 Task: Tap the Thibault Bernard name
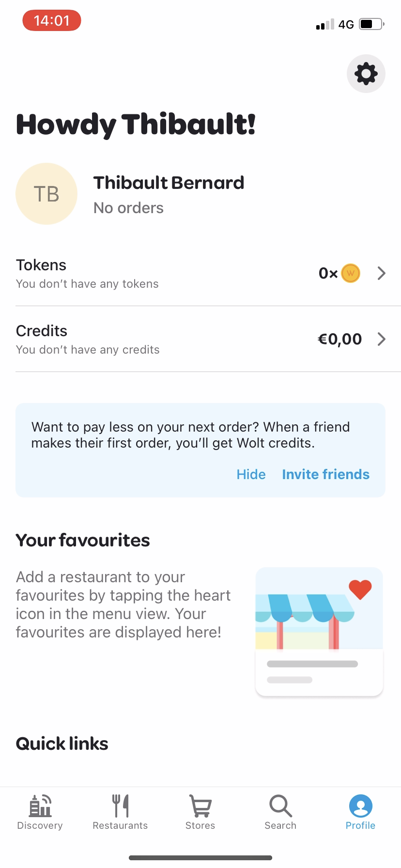(169, 183)
